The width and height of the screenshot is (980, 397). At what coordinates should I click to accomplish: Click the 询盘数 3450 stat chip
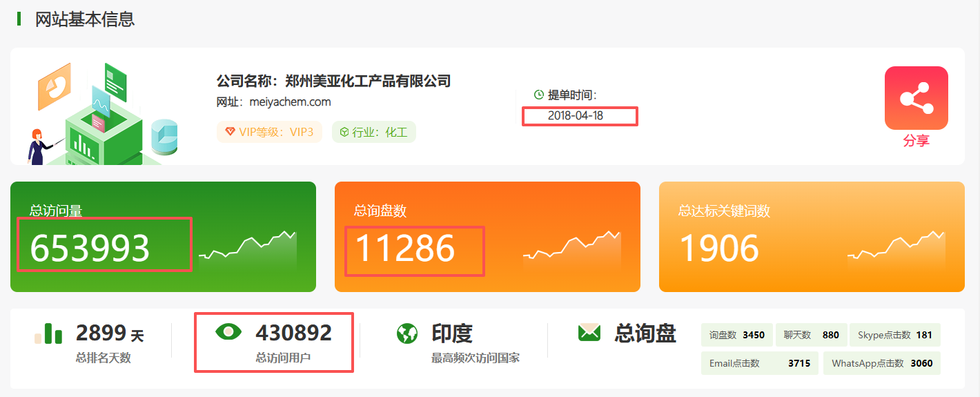[737, 335]
